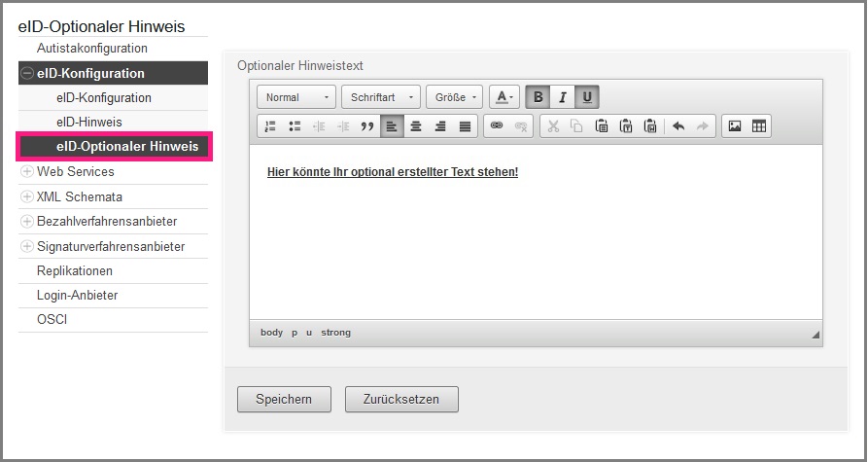Open the Normal paragraph format dropdown
This screenshot has width=868, height=462.
(296, 97)
